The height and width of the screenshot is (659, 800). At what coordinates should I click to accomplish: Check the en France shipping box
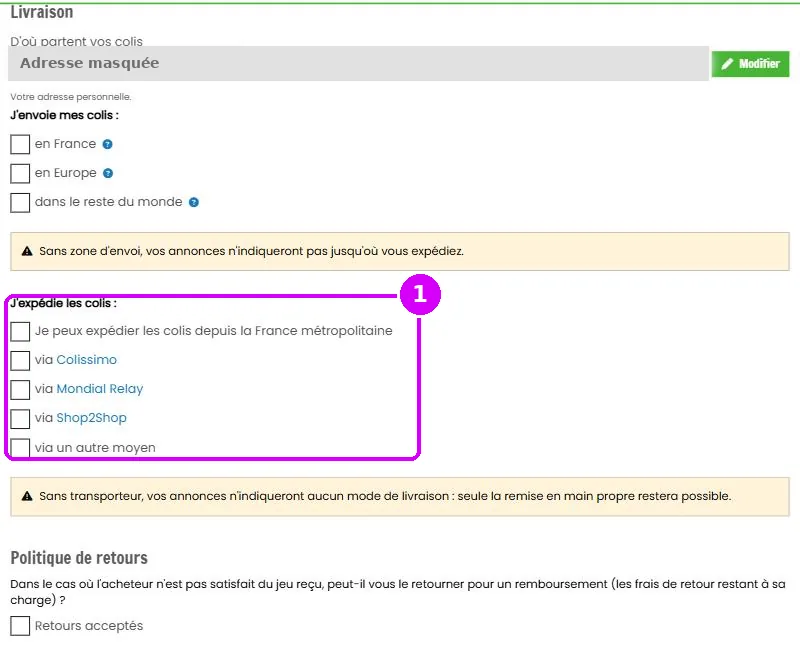coord(20,144)
